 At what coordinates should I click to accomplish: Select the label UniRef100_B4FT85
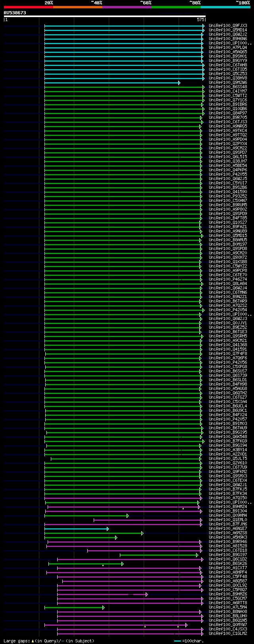(228, 218)
